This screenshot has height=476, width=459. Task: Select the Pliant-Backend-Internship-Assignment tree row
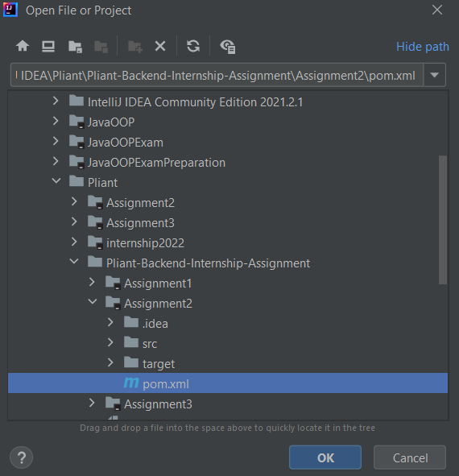pos(228,263)
